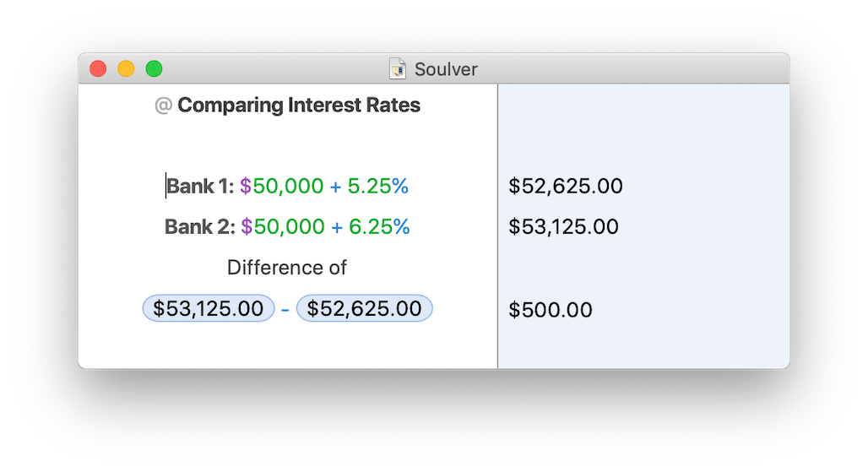
Task: Click the $50,000 amount in Bank 2 line
Action: (283, 227)
